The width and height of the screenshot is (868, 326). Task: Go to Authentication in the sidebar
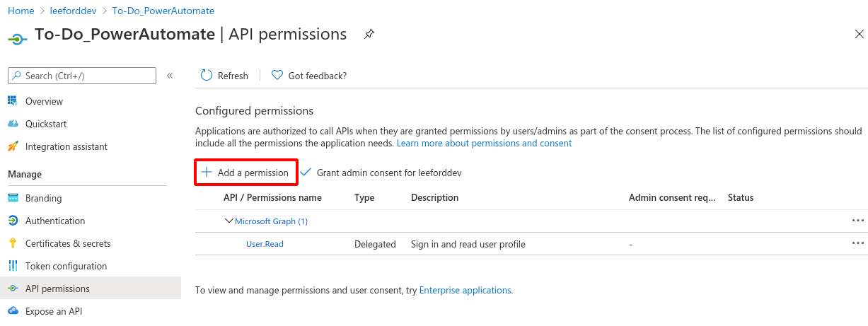tap(55, 221)
